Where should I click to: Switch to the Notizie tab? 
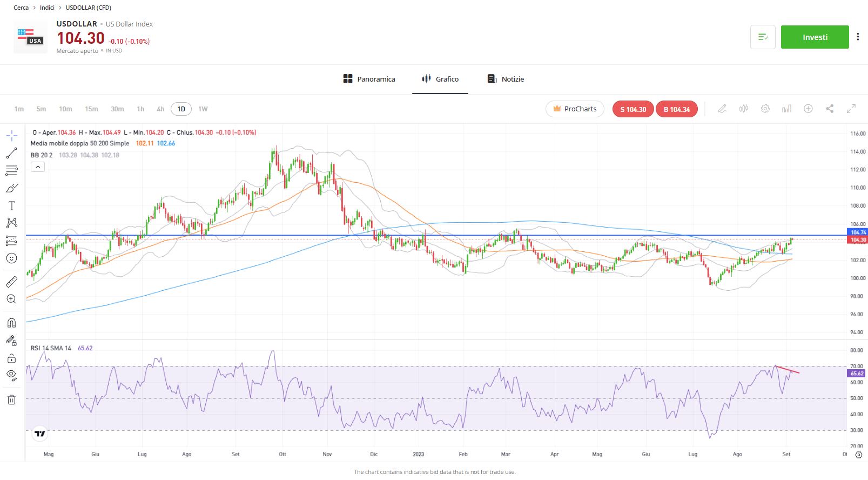point(506,79)
